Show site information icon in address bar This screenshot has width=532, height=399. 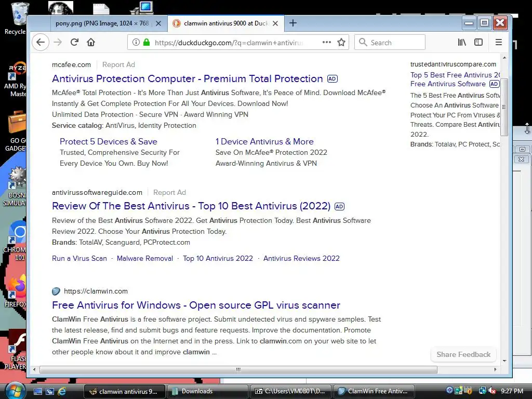(136, 43)
